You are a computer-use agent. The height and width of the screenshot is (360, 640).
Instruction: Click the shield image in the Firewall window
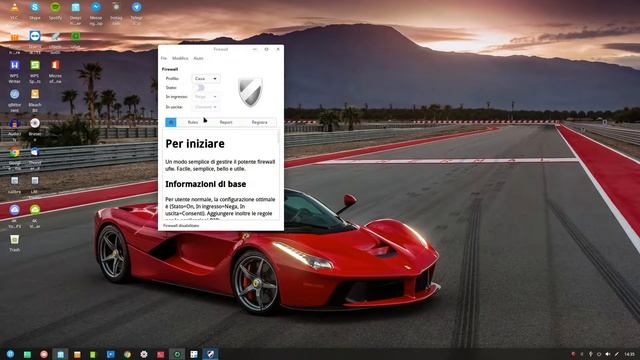tap(250, 92)
